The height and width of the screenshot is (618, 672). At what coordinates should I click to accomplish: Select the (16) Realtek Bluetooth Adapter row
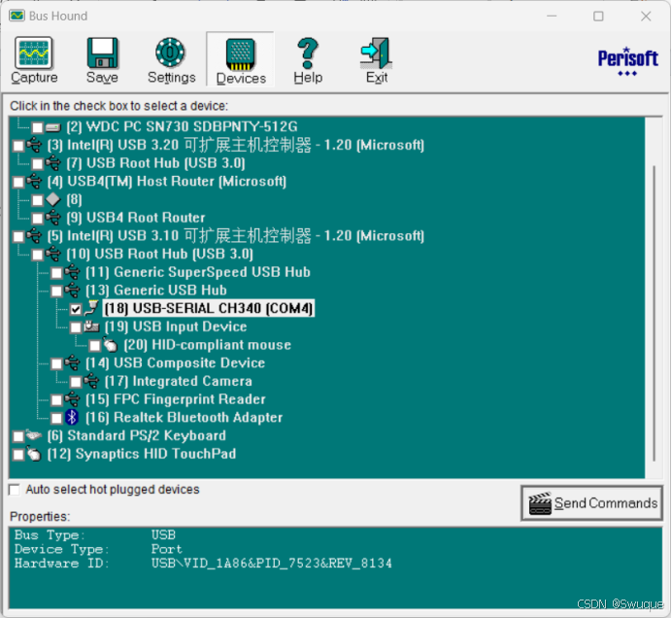(x=184, y=417)
